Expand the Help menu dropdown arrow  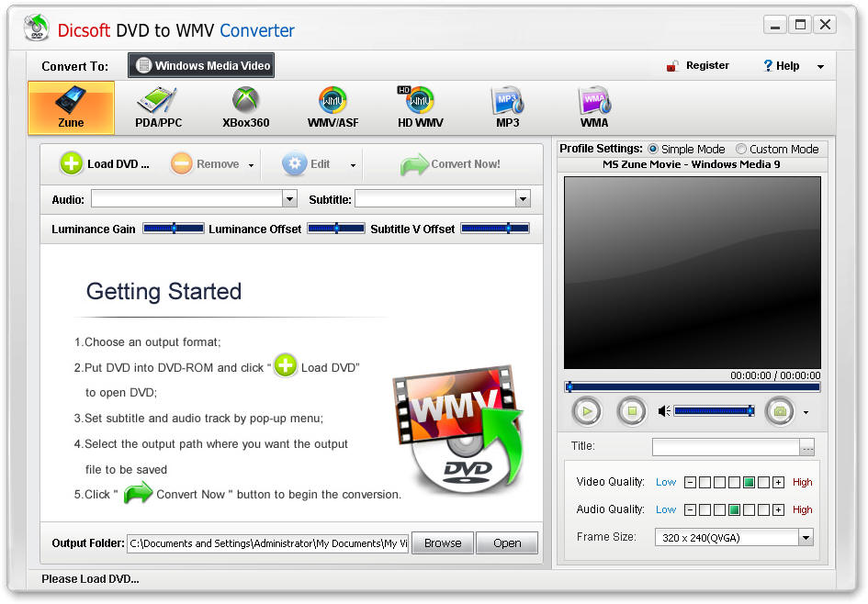coord(820,66)
